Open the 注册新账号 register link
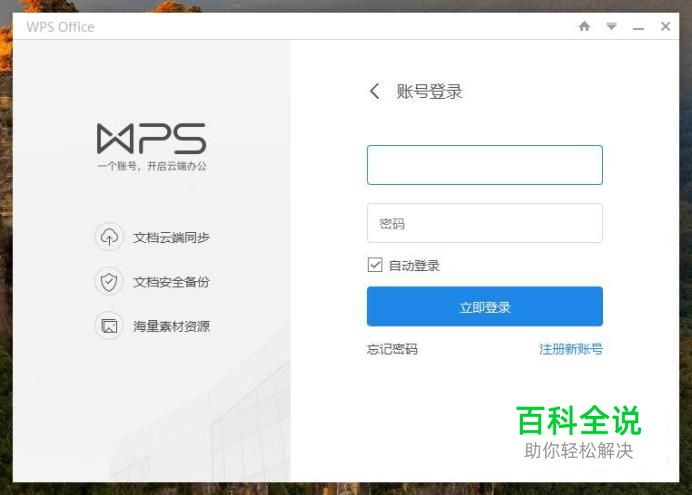 (571, 349)
